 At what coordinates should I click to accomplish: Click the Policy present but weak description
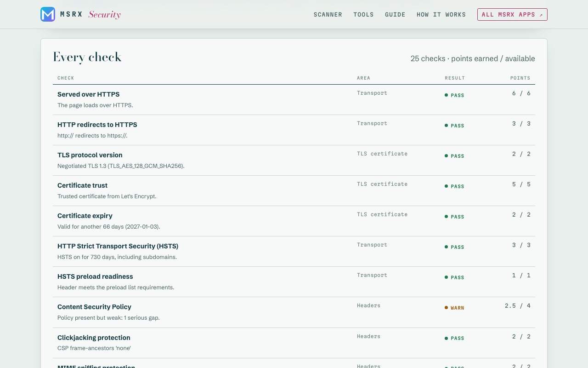click(x=108, y=318)
